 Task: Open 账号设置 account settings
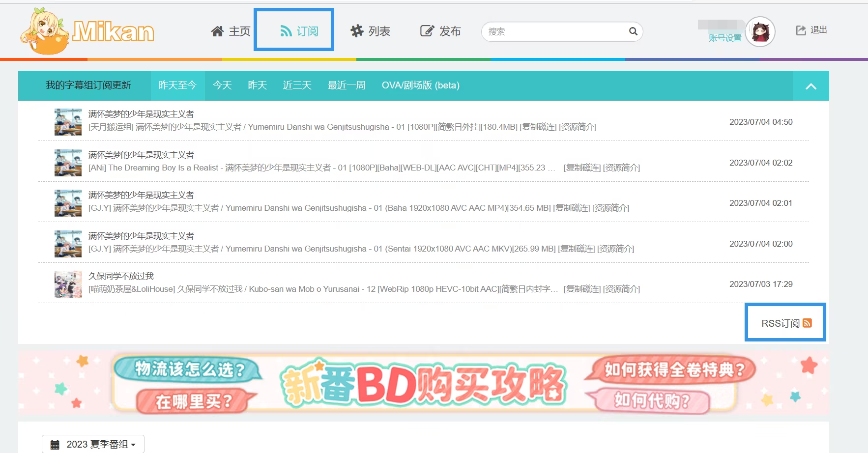pos(724,38)
